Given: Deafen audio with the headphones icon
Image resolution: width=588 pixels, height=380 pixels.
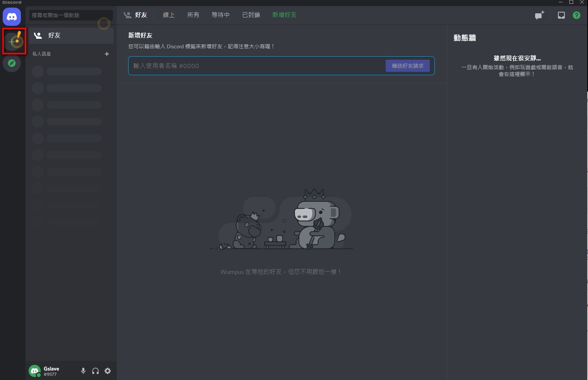Looking at the screenshot, I should pyautogui.click(x=95, y=371).
